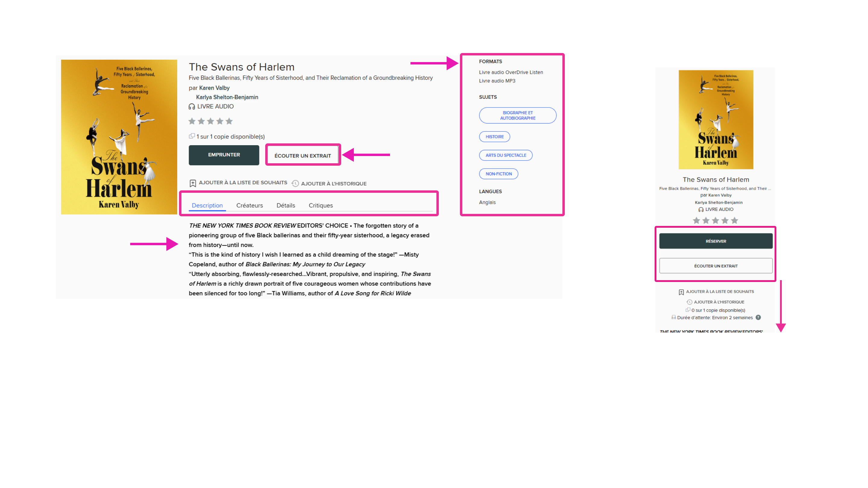Click Durée d'attente: Environ 2 semaines text
This screenshot has width=868, height=488.
[715, 318]
